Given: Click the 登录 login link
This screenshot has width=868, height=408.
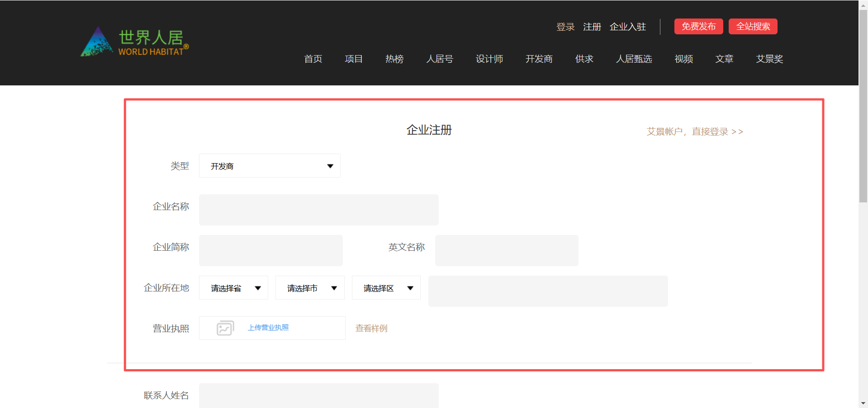Looking at the screenshot, I should [x=565, y=27].
